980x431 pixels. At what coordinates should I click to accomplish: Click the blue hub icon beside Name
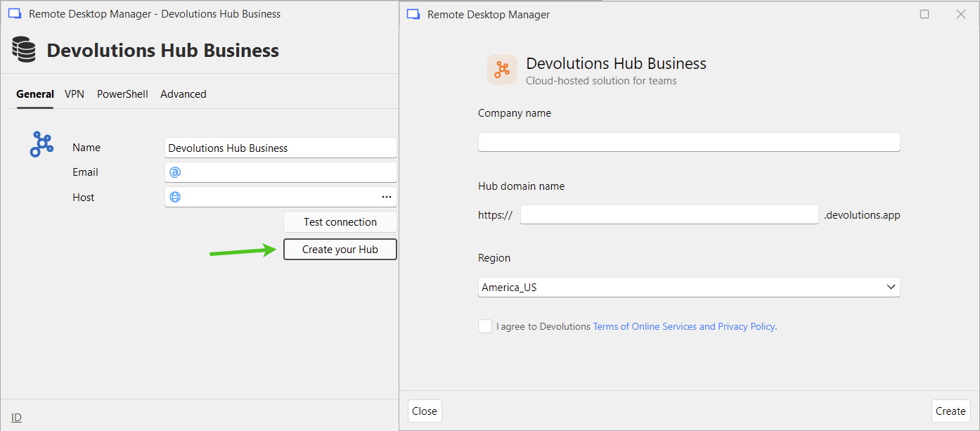coord(41,144)
